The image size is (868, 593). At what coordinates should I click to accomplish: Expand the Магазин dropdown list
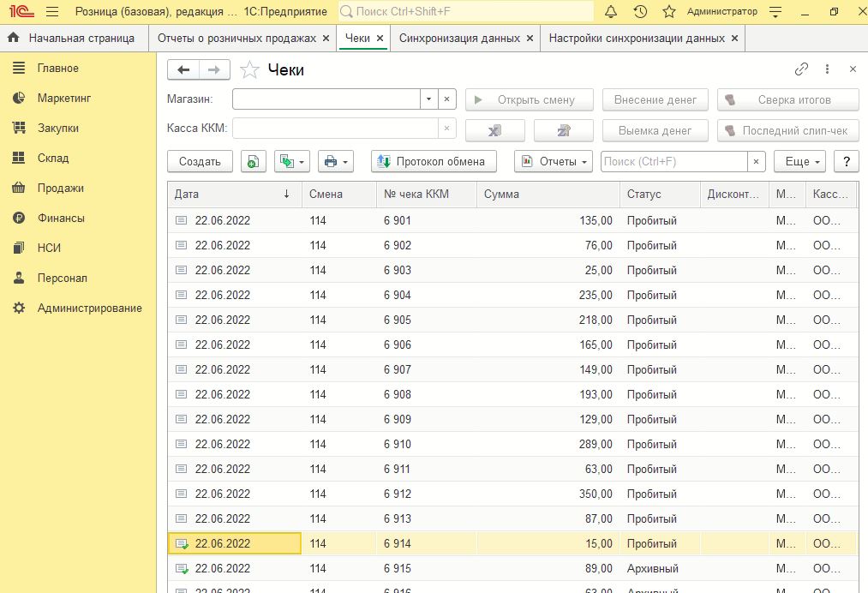pyautogui.click(x=428, y=99)
